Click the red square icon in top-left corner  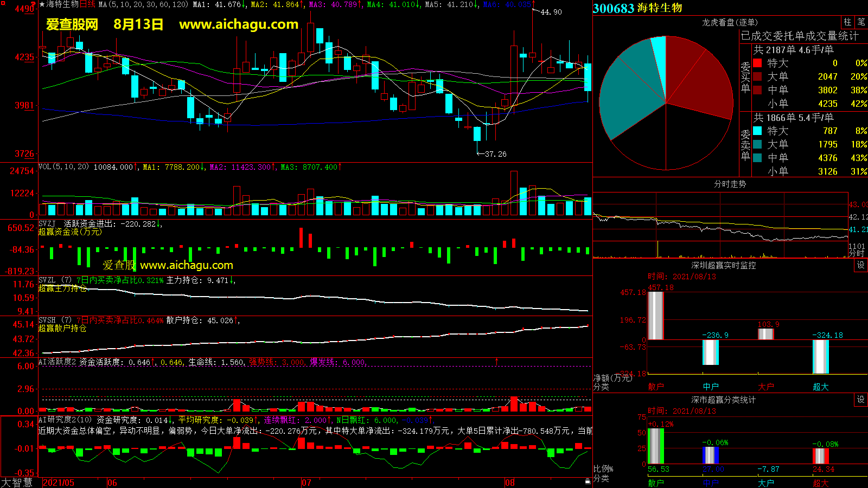click(x=3, y=3)
